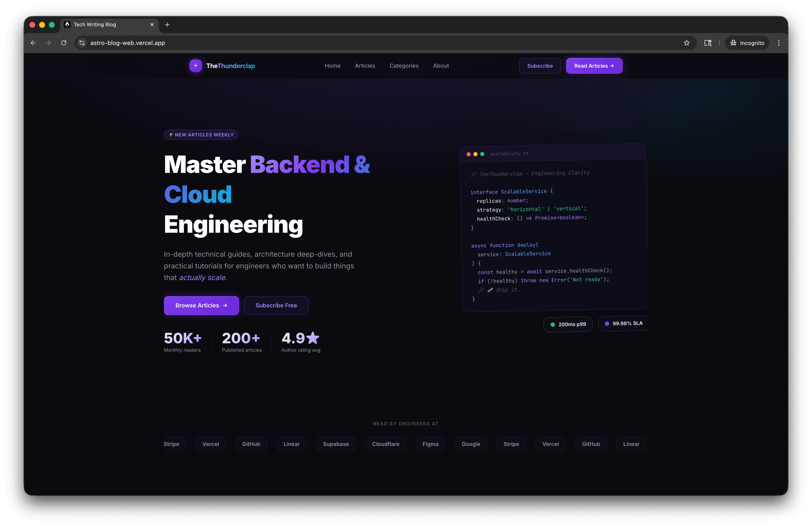Select the Articles nav item
This screenshot has height=527, width=812.
(x=365, y=65)
